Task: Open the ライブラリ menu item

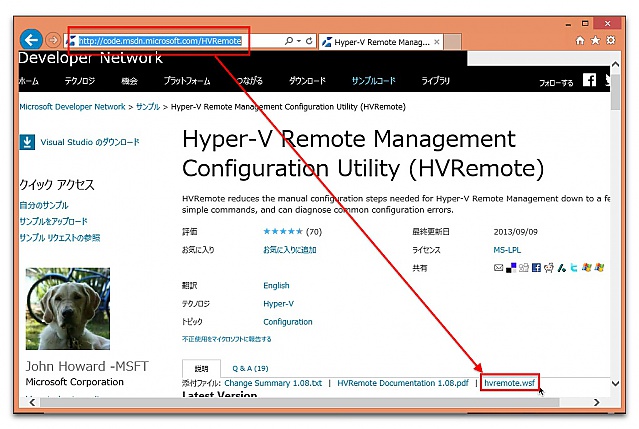Action: click(x=435, y=81)
